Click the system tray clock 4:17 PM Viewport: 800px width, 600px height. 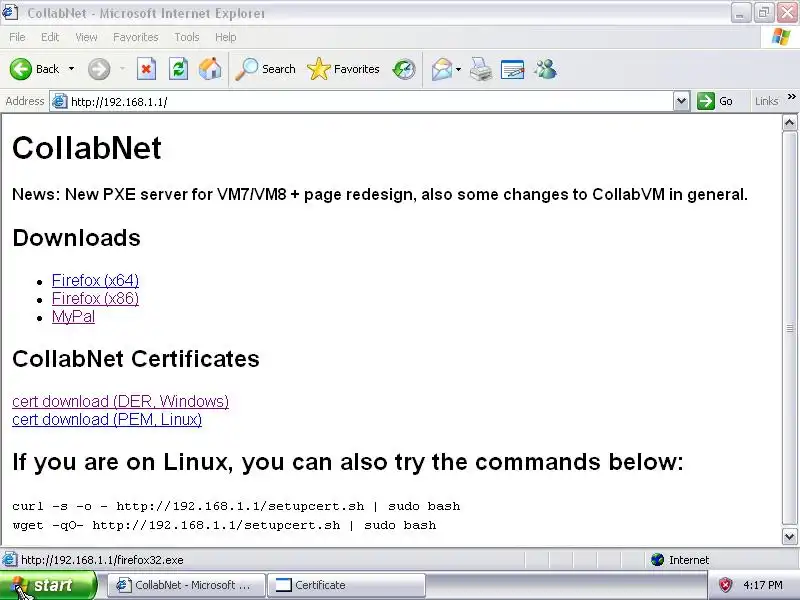tap(763, 585)
